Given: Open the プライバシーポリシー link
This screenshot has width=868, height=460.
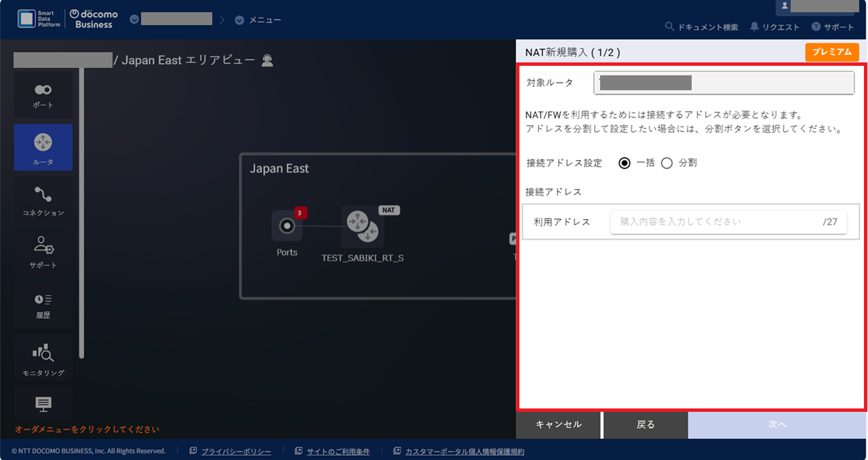Looking at the screenshot, I should 235,451.
